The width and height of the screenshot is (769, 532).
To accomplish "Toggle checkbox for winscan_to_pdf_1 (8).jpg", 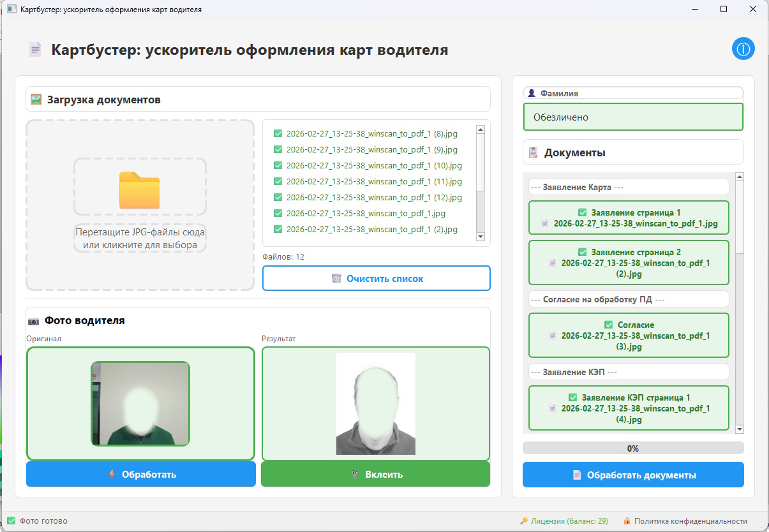I will coord(278,134).
